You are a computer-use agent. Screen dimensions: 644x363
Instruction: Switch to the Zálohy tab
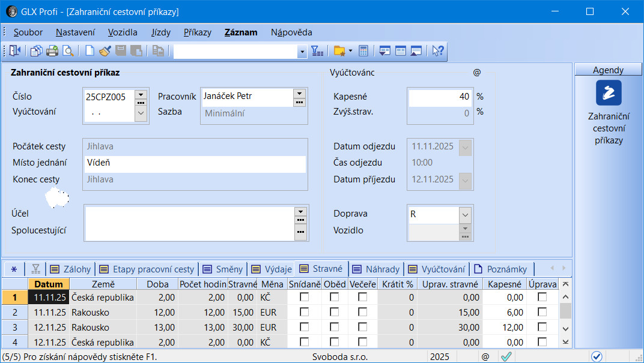tap(70, 269)
